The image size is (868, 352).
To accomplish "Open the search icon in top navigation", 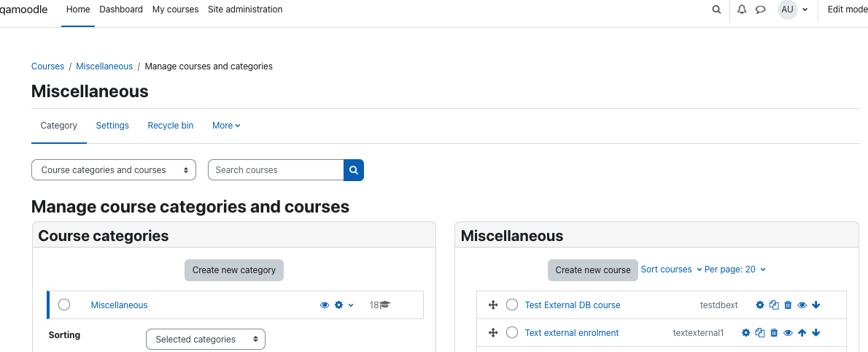I will (716, 9).
